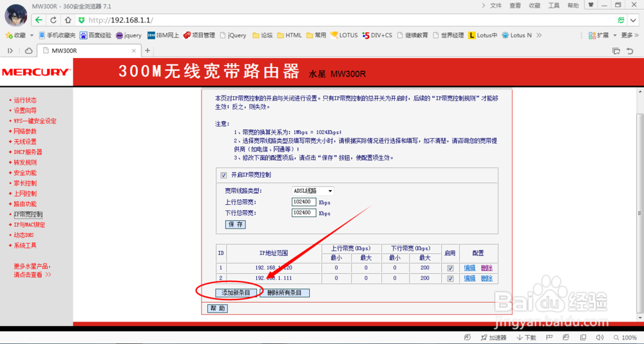Open the 帮助 menu
The width and height of the screenshot is (644, 344).
[x=573, y=5]
